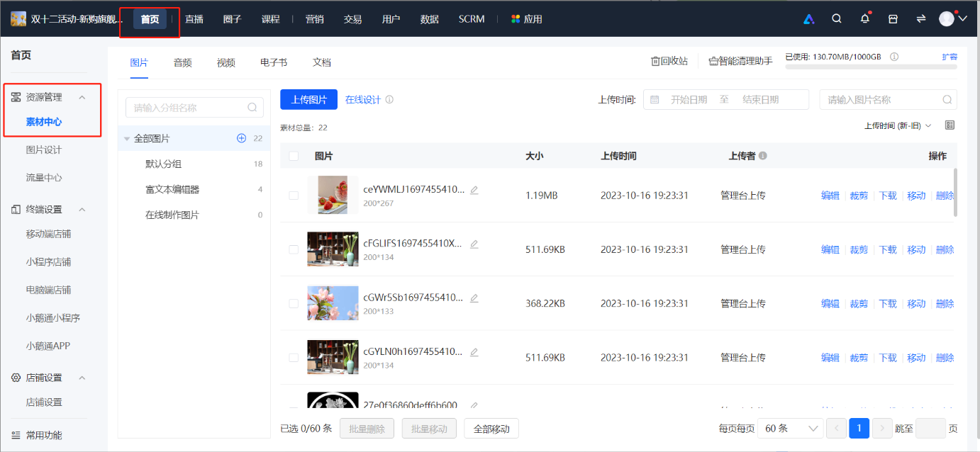Switch to the 视频 tab
This screenshot has width=980, height=452.
(x=225, y=62)
